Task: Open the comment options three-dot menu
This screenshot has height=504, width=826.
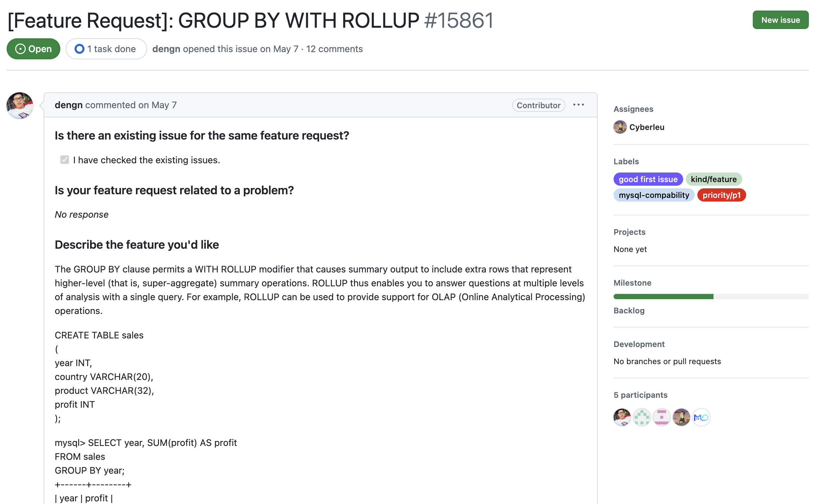Action: (x=578, y=105)
